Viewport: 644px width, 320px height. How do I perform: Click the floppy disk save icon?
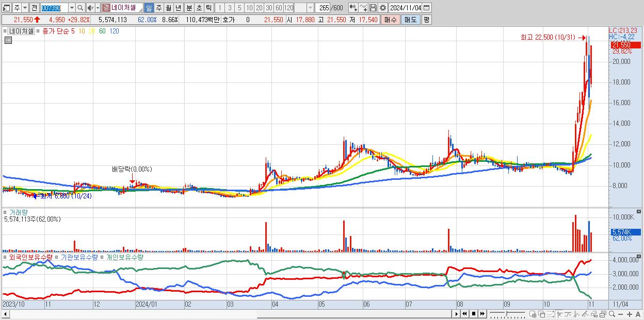click(373, 8)
